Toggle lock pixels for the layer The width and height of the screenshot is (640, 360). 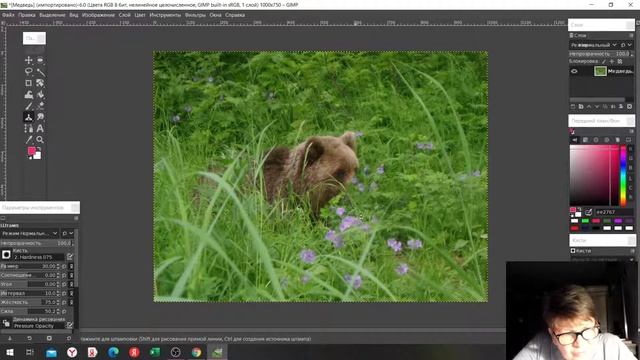coord(604,61)
